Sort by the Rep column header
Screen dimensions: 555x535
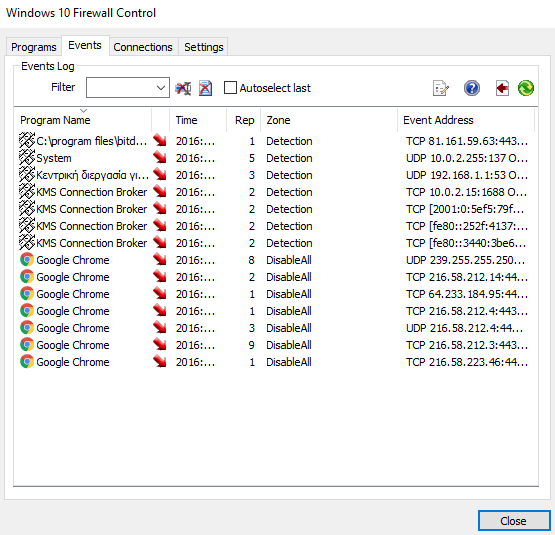244,120
